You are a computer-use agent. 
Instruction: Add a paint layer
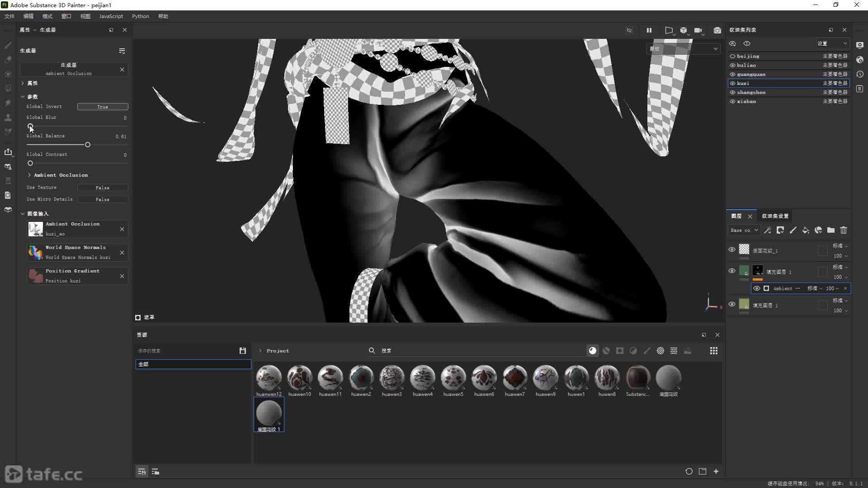pyautogui.click(x=793, y=230)
